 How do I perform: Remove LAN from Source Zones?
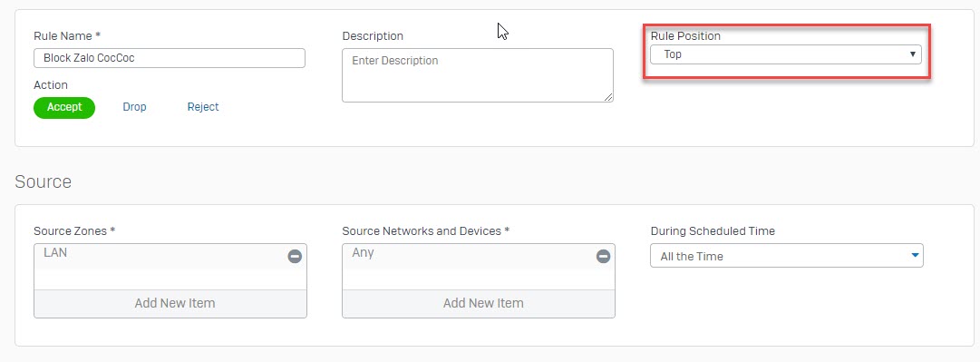click(x=295, y=257)
